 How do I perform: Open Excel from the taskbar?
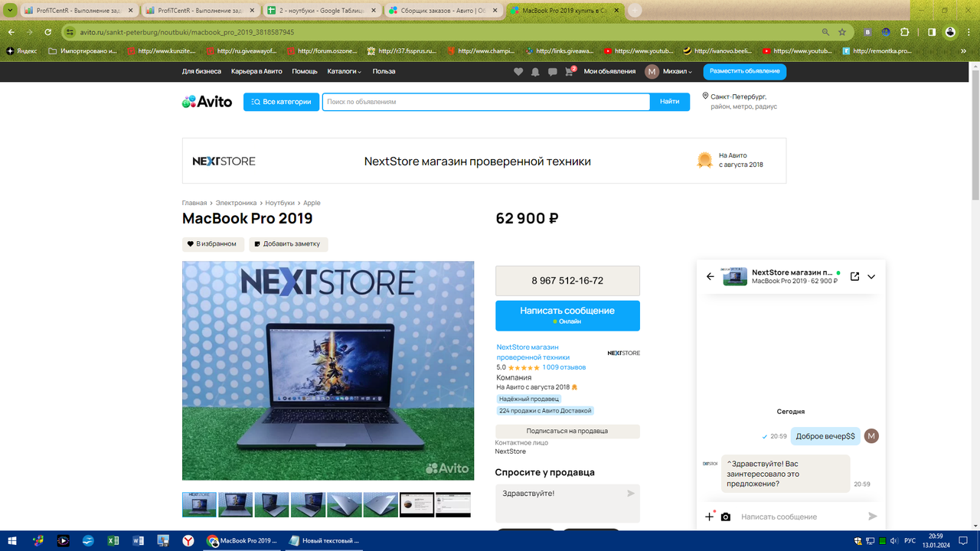(113, 540)
